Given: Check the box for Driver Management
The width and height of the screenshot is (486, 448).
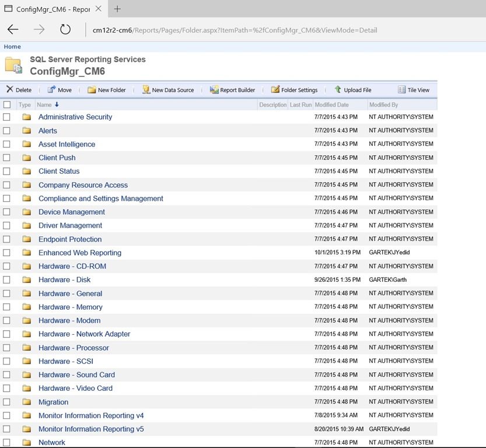Looking at the screenshot, I should coord(6,226).
